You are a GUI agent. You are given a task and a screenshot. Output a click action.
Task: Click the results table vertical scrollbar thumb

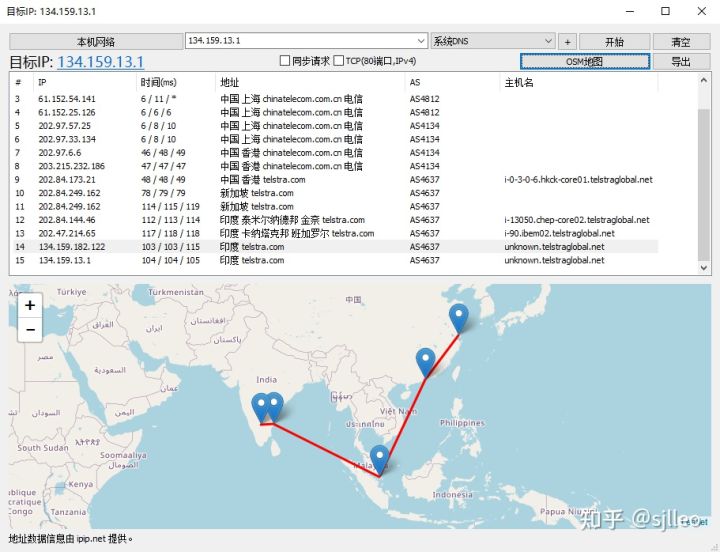(x=703, y=184)
